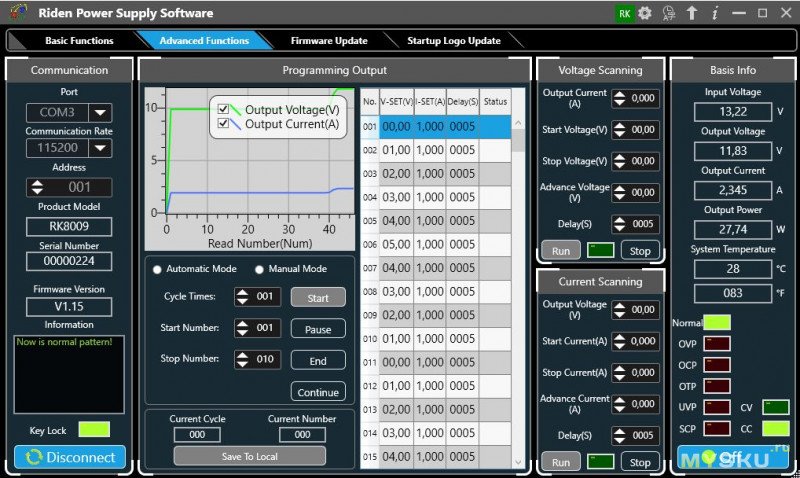Open the info icon in title bar

[x=715, y=13]
